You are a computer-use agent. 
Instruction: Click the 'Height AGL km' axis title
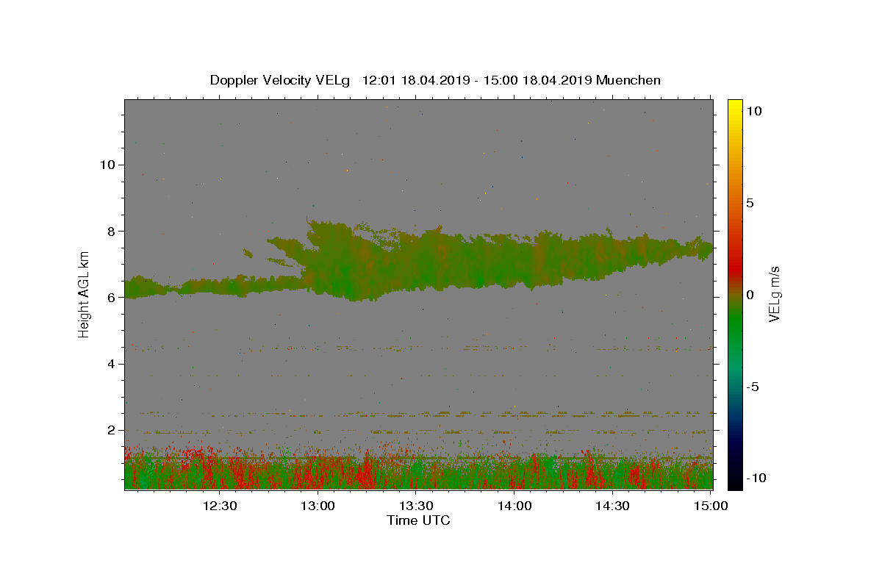[85, 294]
